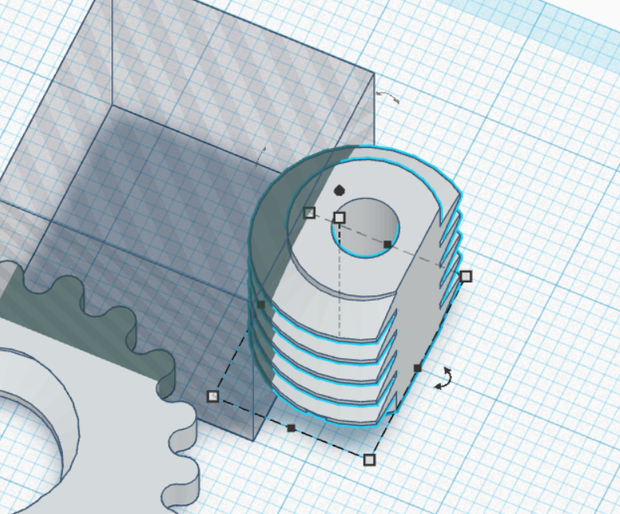This screenshot has height=514, width=620.
Task: Click the faint rotation arrow inside the transparent box
Action: coord(261,157)
